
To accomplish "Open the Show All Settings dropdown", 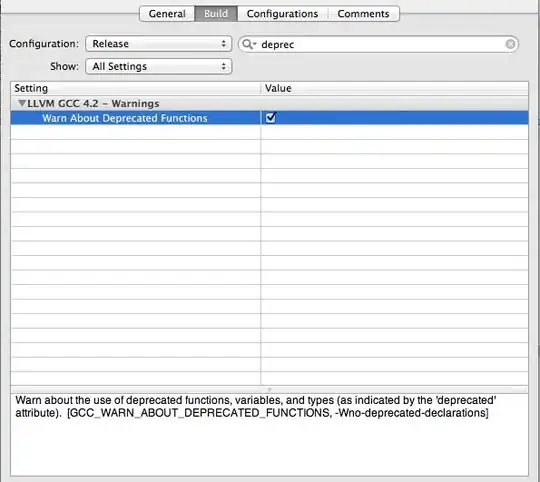I will pyautogui.click(x=158, y=66).
